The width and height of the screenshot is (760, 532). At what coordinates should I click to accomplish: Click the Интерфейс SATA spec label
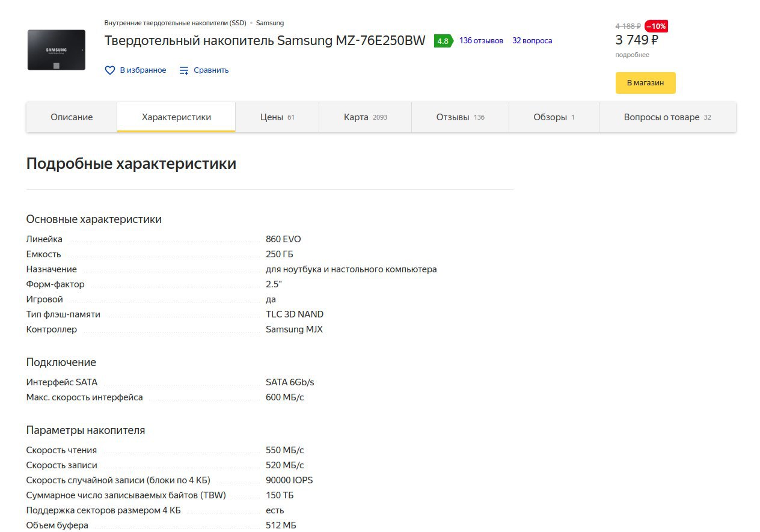coord(62,382)
